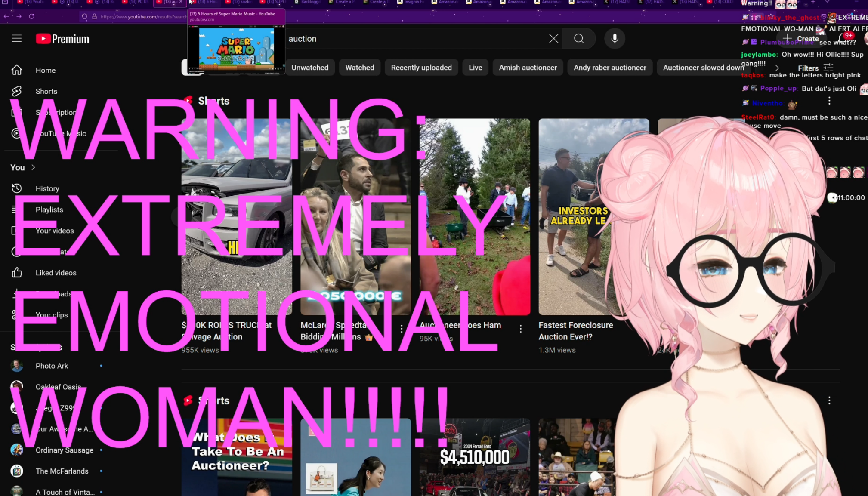Select the Watched filter chip

point(360,68)
